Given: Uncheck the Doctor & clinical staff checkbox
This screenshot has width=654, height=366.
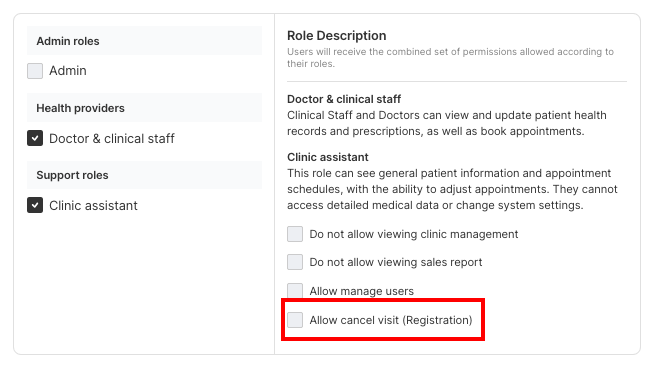Looking at the screenshot, I should point(35,138).
